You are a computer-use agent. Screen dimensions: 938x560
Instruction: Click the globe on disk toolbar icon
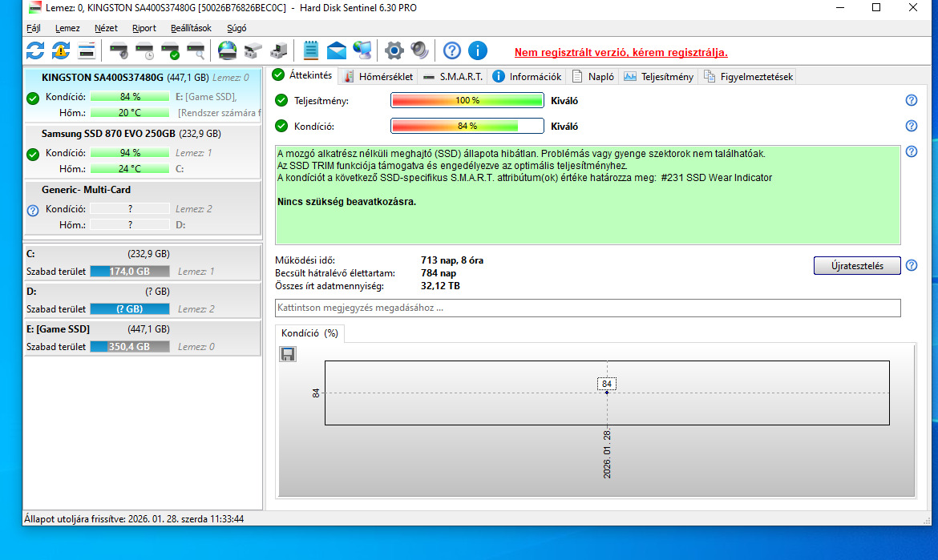[228, 50]
